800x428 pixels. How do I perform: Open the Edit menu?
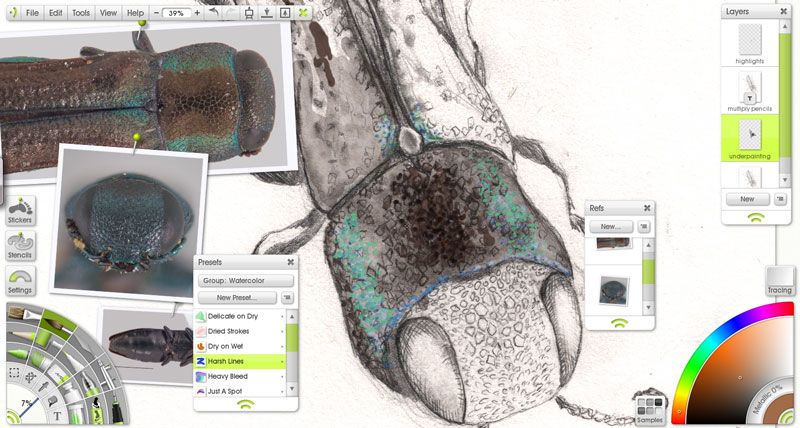click(x=56, y=13)
